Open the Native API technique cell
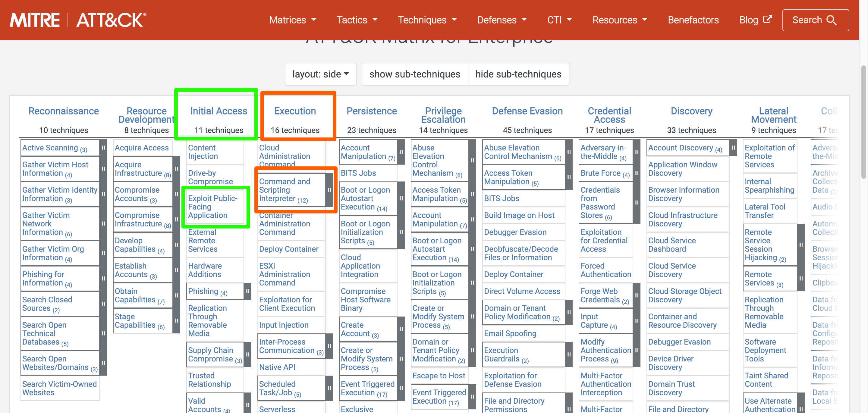This screenshot has height=413, width=868. [277, 367]
